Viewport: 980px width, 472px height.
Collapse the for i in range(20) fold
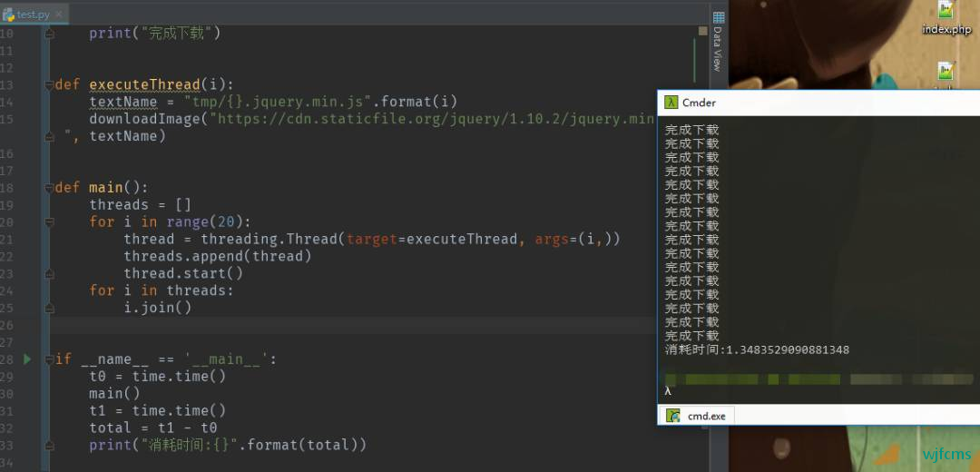pos(49,222)
